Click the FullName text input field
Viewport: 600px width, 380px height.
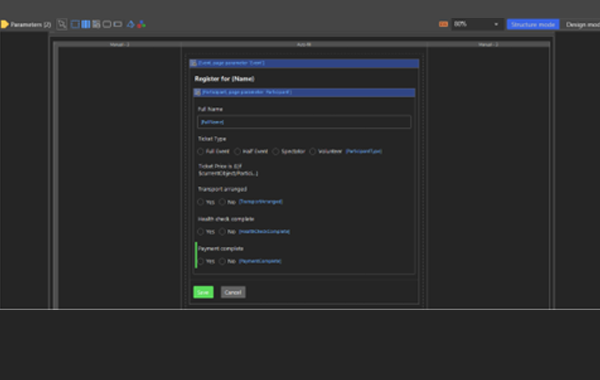click(304, 122)
